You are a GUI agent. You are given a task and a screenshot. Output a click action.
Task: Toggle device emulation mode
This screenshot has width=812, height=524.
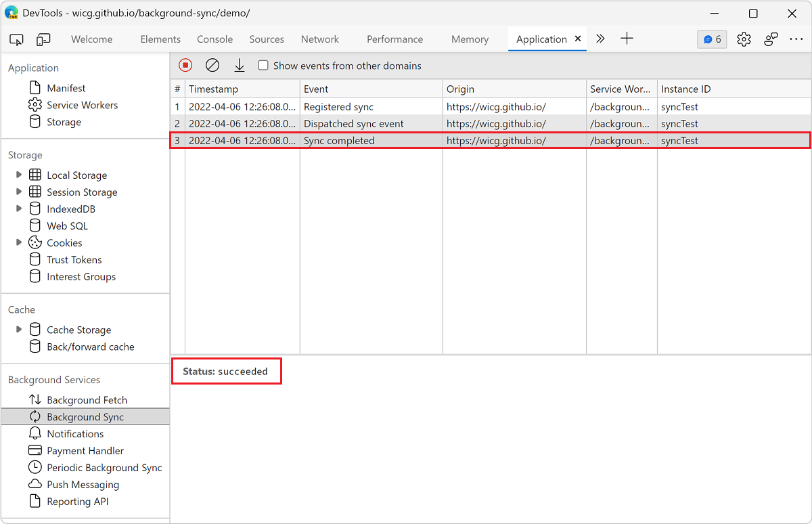(x=43, y=39)
